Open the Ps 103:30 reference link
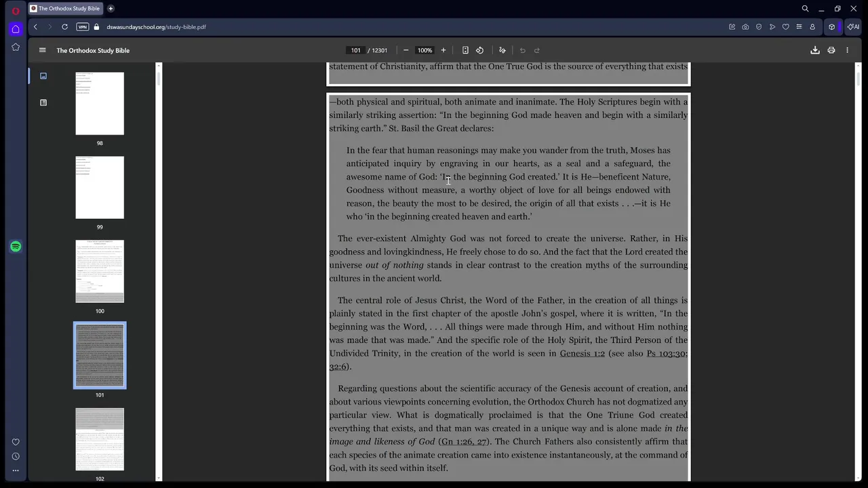 click(x=667, y=353)
